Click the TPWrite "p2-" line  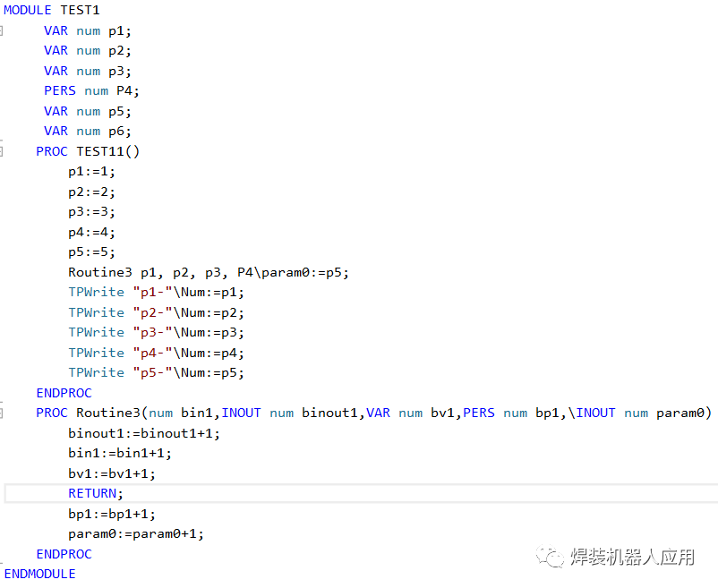pos(156,313)
